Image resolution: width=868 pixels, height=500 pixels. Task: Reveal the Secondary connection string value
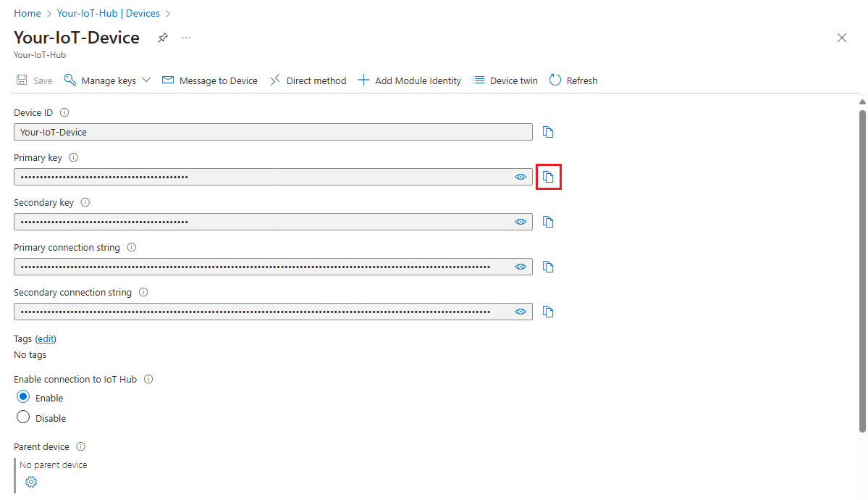point(521,311)
